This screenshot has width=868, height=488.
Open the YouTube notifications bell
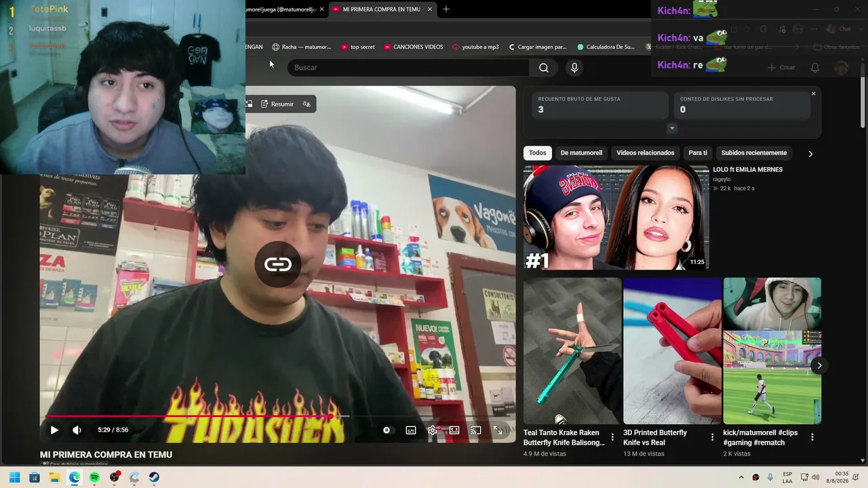[815, 68]
